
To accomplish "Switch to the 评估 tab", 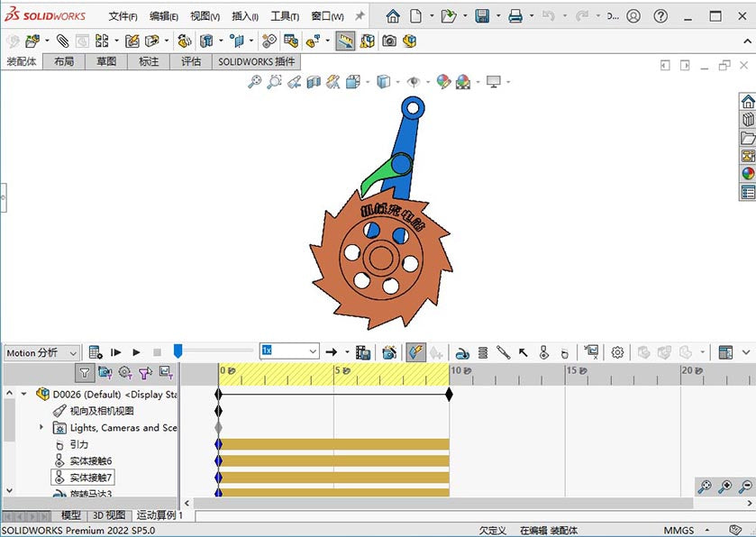I will 191,61.
